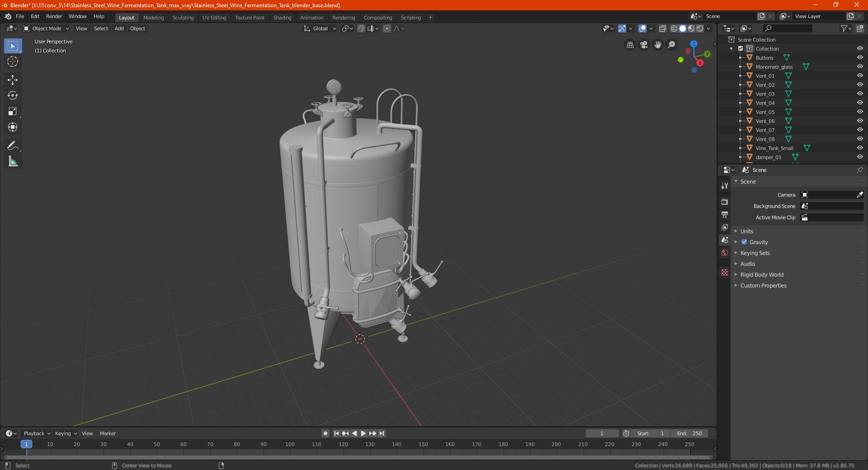This screenshot has height=470, width=868.
Task: Click the End frame field
Action: (689, 433)
